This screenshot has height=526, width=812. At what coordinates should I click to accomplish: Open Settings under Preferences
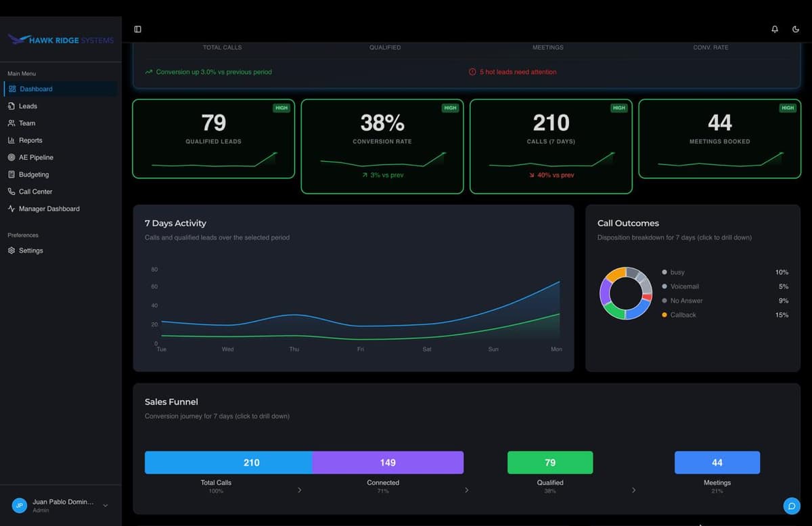[x=31, y=250]
